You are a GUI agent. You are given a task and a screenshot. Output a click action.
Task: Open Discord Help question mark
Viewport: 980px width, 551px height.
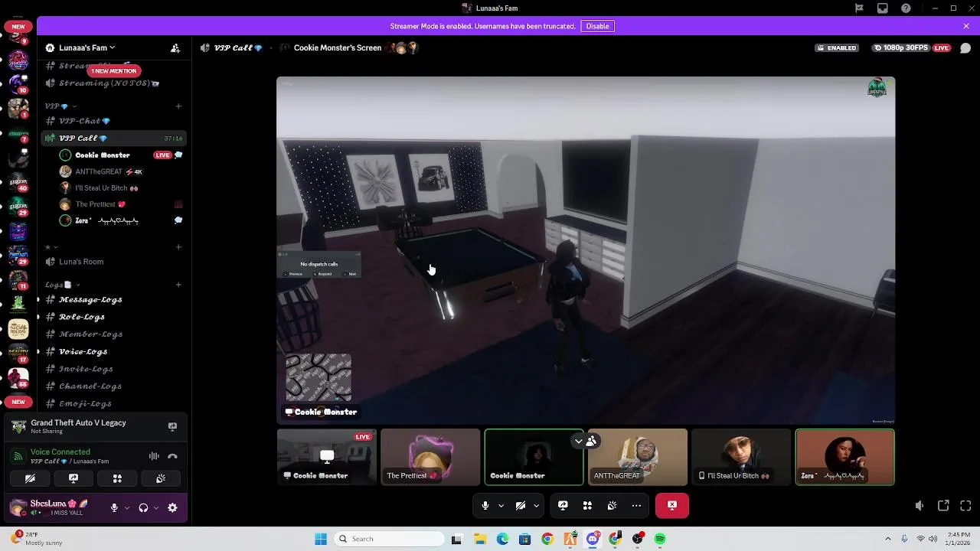906,8
